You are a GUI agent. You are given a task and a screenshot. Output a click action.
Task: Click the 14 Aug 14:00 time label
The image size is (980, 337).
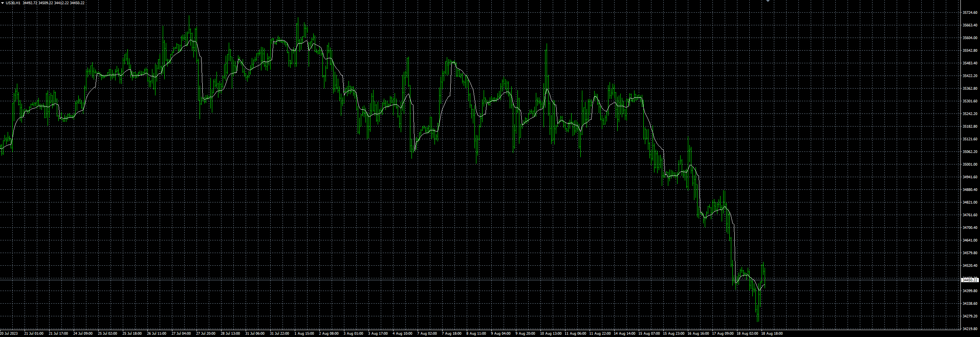(x=624, y=334)
